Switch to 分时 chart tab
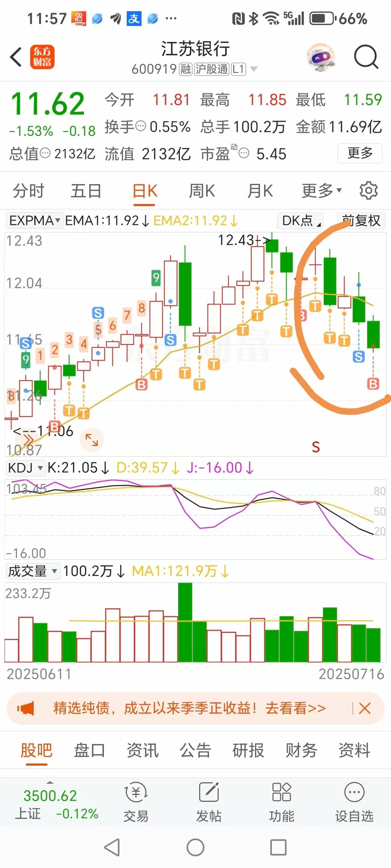 28,190
